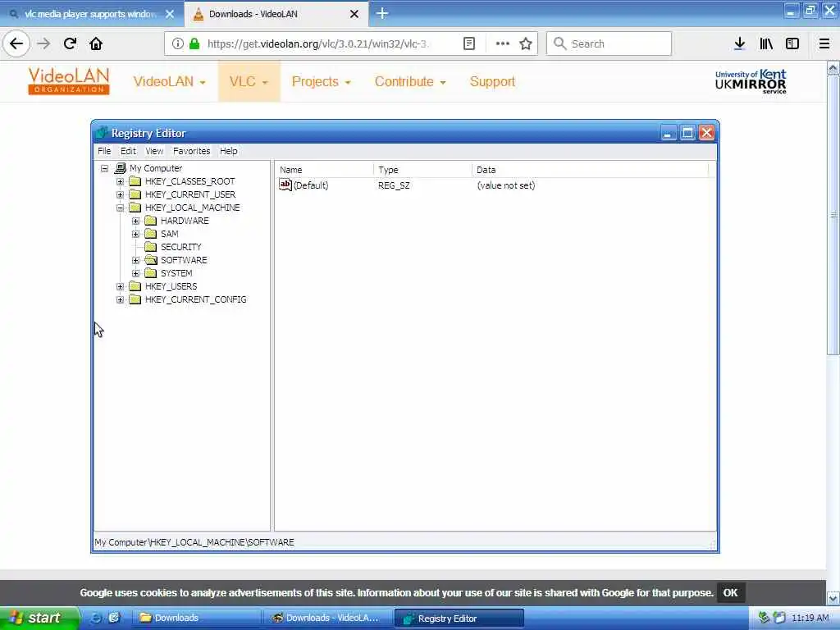The height and width of the screenshot is (630, 840).
Task: Click the REG_SZ type cell
Action: pyautogui.click(x=394, y=185)
